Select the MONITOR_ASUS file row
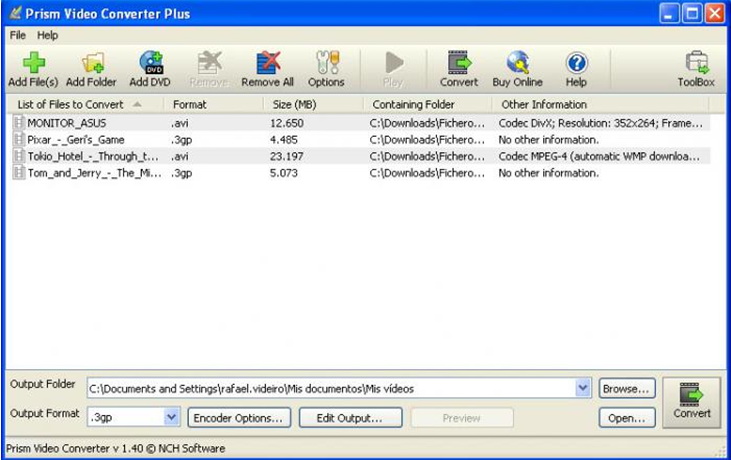731x460 pixels. (359, 123)
